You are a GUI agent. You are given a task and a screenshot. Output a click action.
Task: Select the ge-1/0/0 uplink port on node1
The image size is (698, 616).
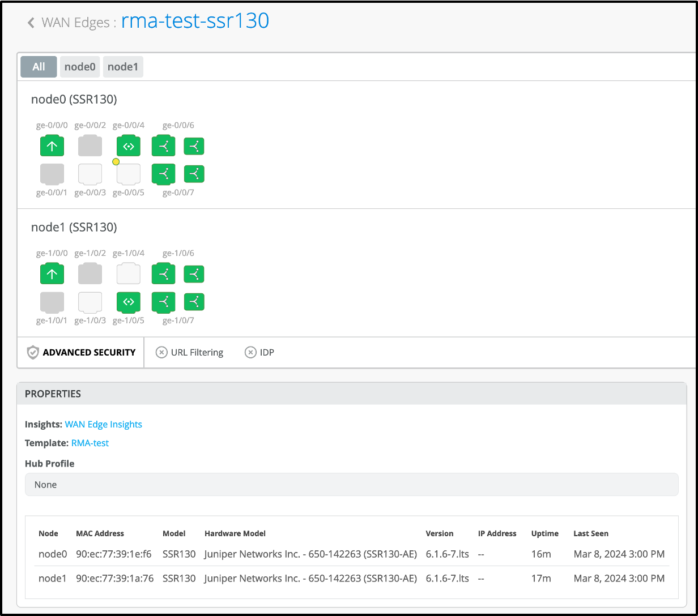point(52,275)
